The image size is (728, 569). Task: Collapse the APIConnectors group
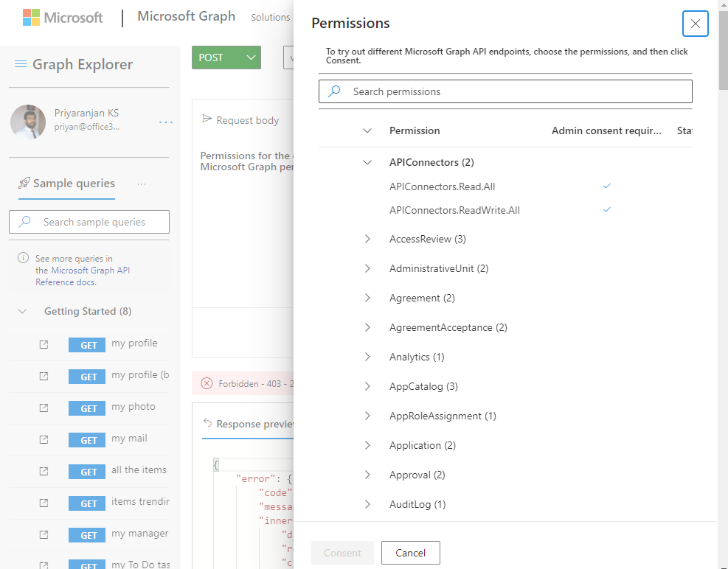click(367, 162)
